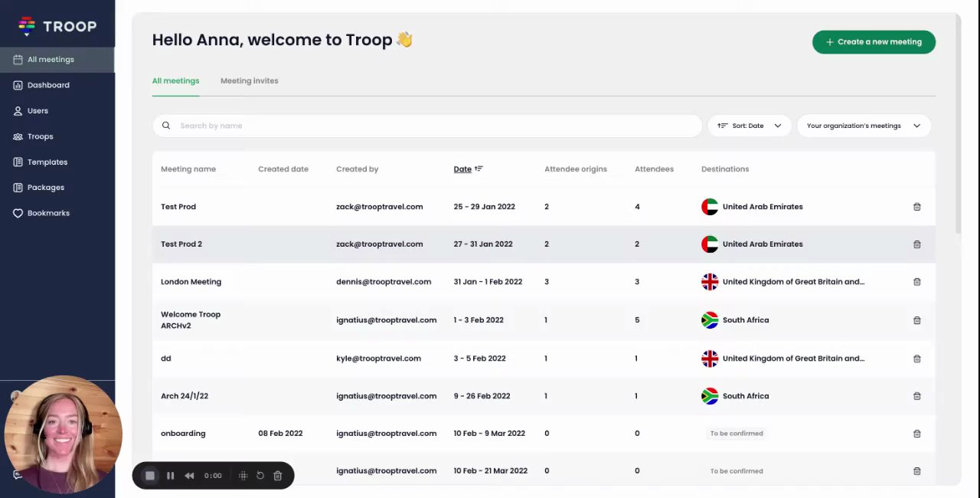The image size is (980, 498).
Task: Click the Created by column header
Action: 358,169
